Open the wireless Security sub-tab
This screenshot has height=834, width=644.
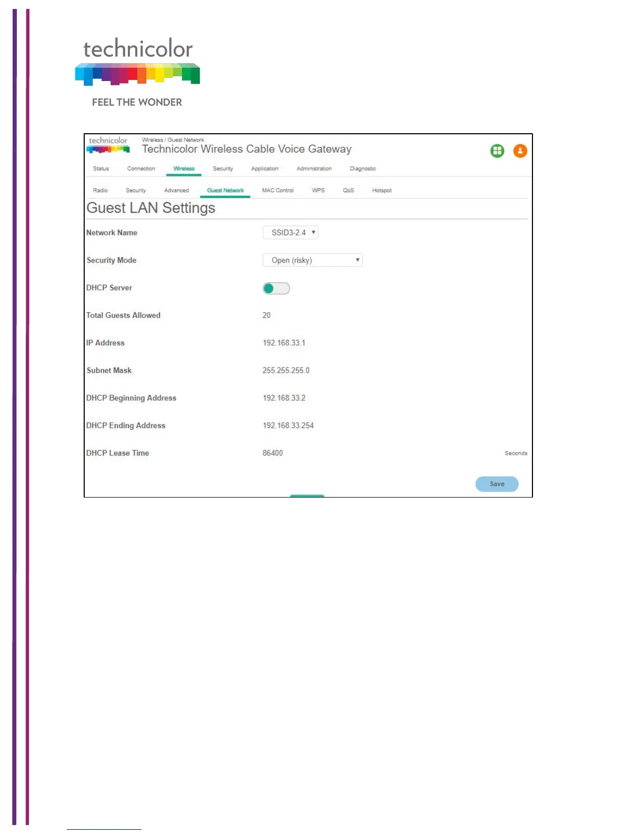(x=136, y=190)
